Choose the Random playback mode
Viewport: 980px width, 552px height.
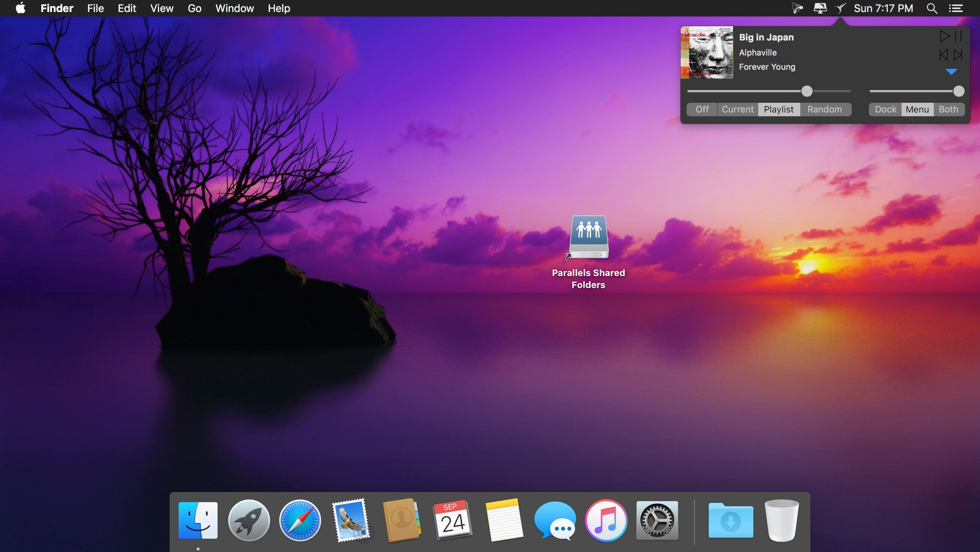pos(824,109)
